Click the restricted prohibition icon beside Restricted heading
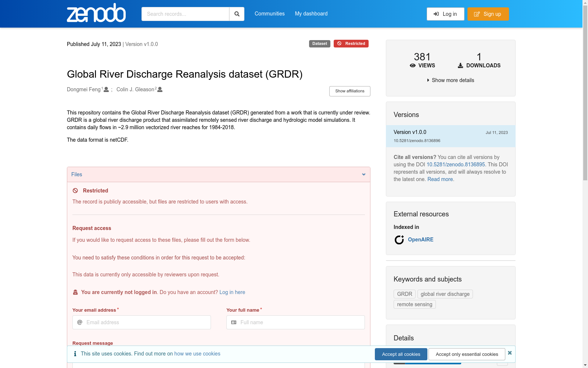Viewport: 588px width, 368px height. (75, 191)
